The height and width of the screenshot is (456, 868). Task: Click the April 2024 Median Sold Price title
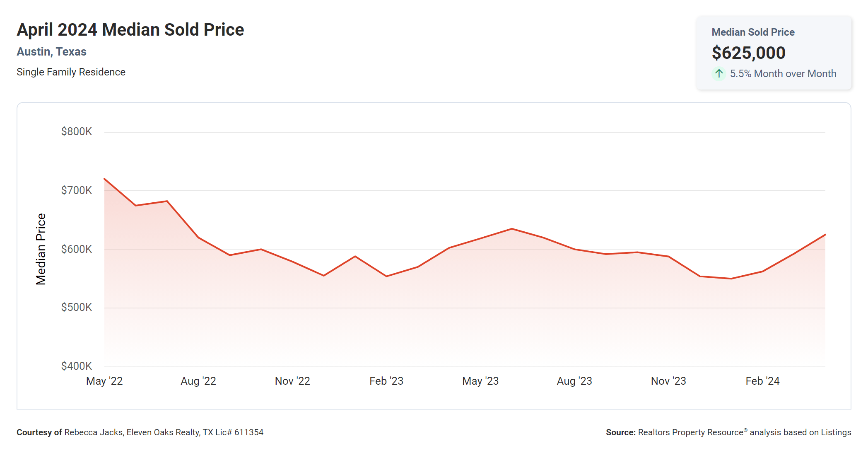[130, 30]
